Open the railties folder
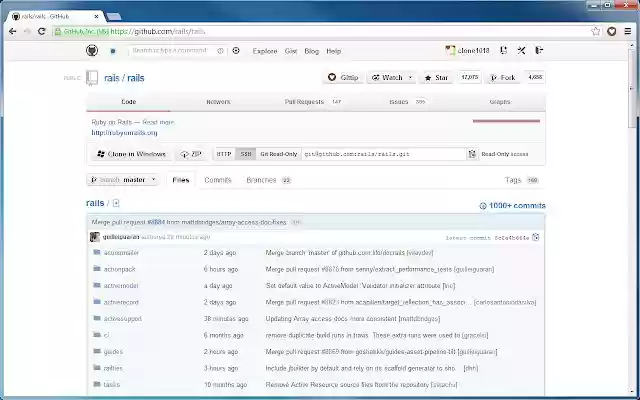640x400 pixels. (x=113, y=368)
